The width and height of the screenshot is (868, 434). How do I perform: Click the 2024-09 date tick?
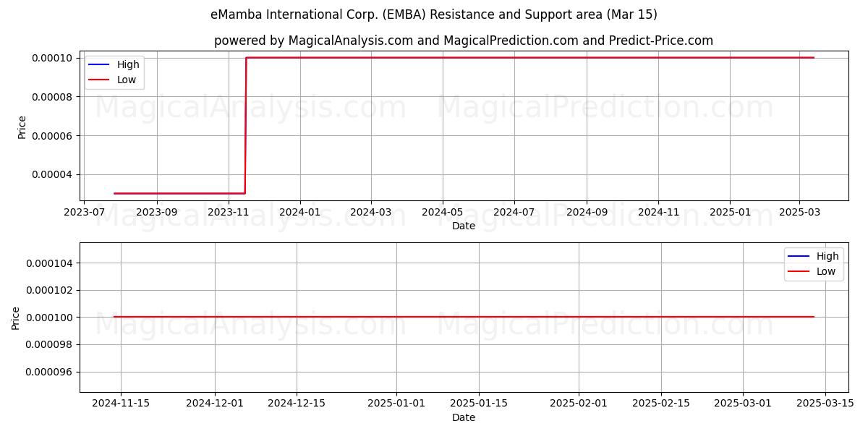coord(586,212)
